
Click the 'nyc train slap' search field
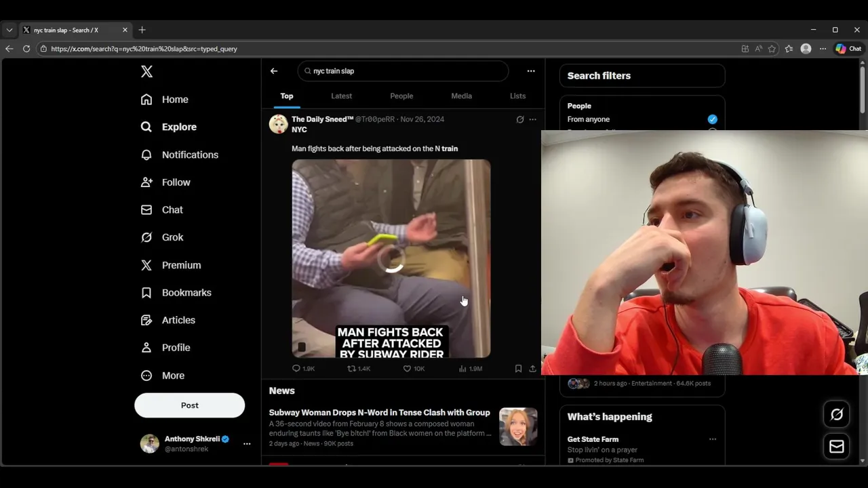point(403,71)
